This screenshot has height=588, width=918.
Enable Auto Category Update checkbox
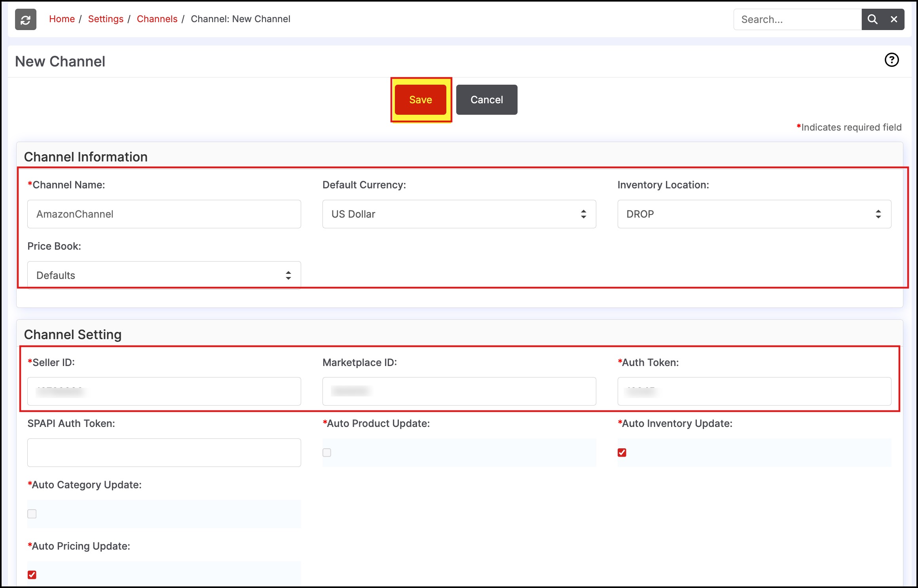pos(32,514)
